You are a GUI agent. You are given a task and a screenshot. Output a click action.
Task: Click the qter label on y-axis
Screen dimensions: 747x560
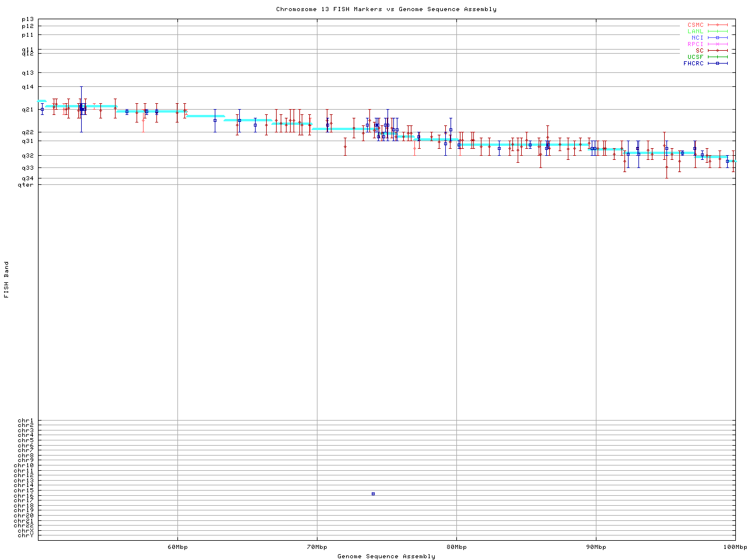pos(26,185)
